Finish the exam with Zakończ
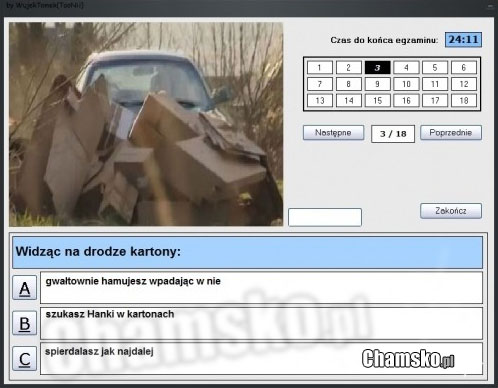This screenshot has width=498, height=388. 451,211
